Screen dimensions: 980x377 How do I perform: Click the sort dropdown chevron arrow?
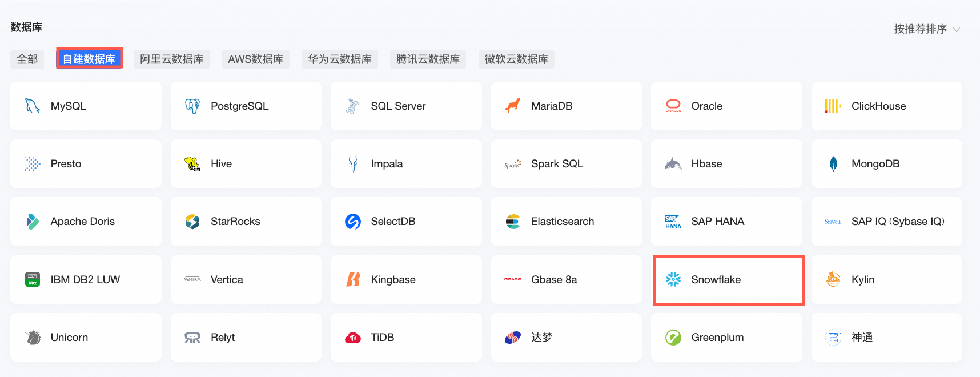[x=957, y=30]
